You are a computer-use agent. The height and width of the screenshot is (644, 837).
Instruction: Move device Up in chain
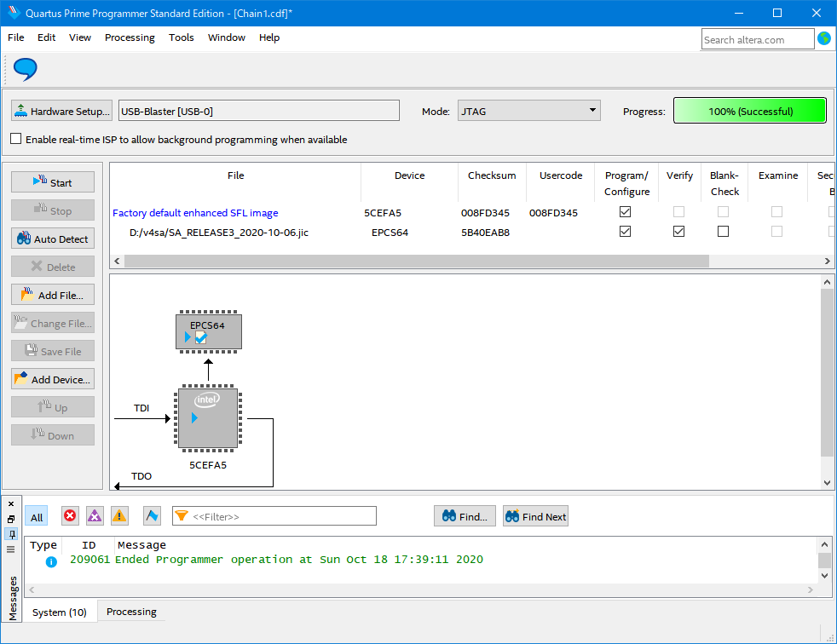[x=53, y=407]
